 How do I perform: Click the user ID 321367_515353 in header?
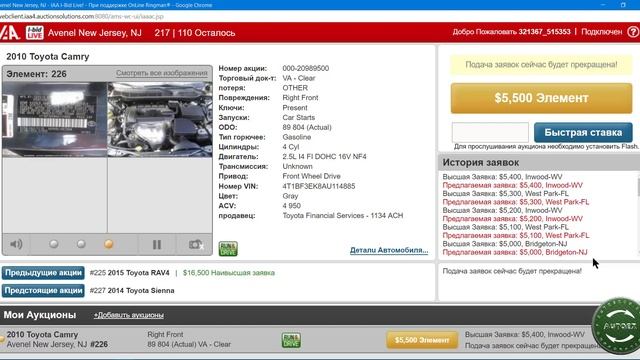544,32
